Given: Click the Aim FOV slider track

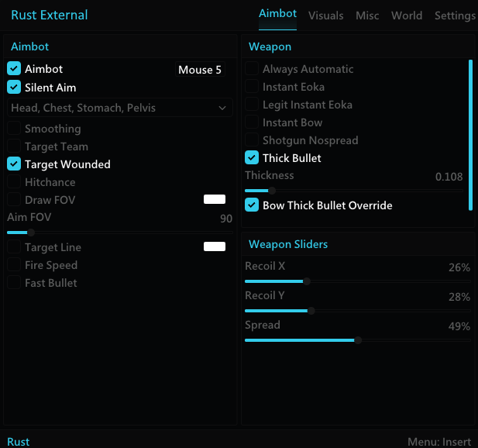Looking at the screenshot, I should point(120,233).
